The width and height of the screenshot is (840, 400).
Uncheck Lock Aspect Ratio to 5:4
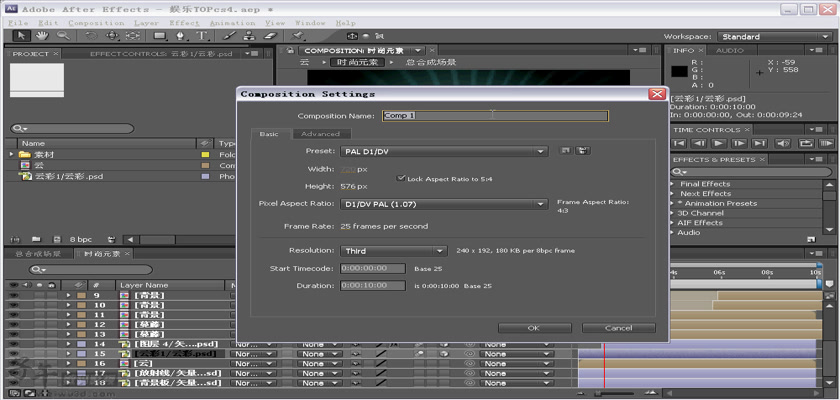(400, 178)
